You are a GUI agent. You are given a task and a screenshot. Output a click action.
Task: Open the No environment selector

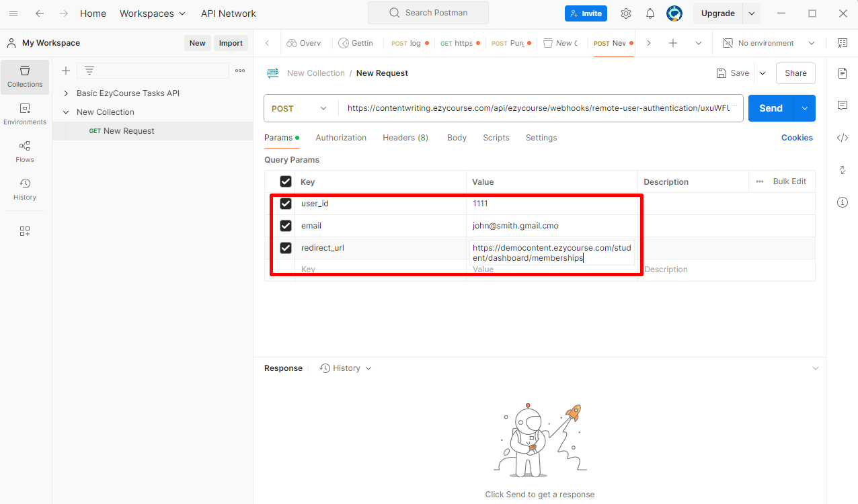(x=769, y=43)
